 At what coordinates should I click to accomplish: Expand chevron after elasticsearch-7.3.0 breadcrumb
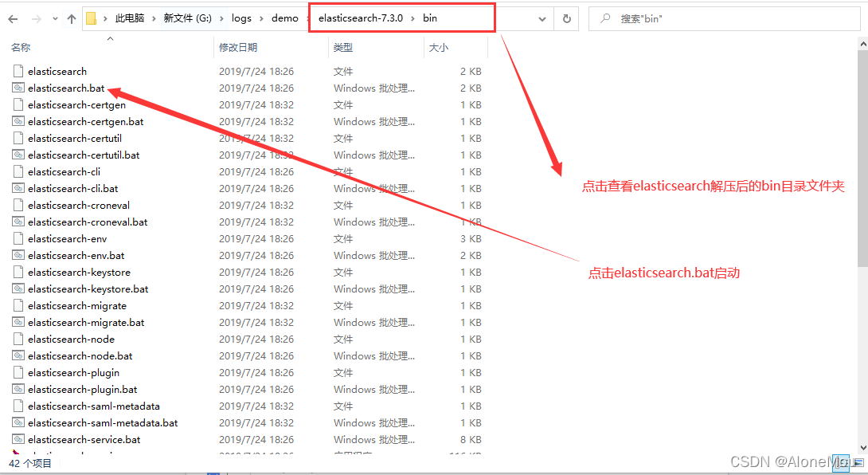point(413,19)
